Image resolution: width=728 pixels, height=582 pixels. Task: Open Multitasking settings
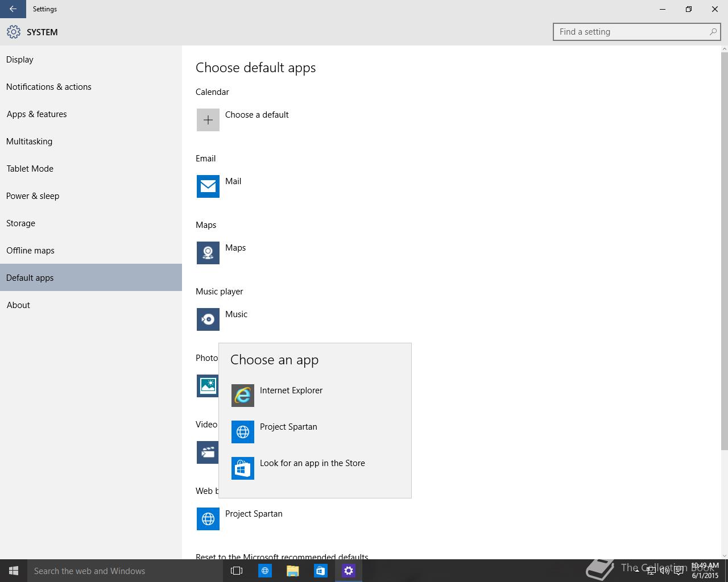[91, 142]
